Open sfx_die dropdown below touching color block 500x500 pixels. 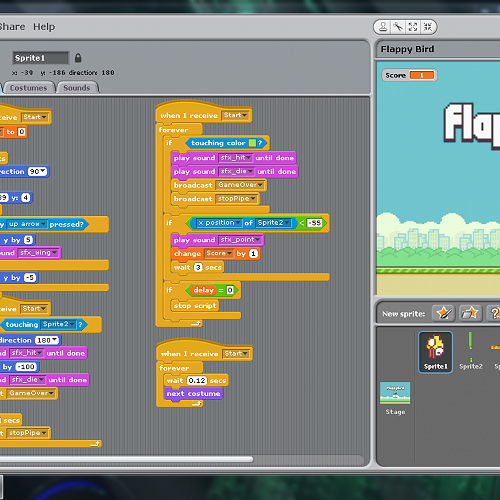236,171
